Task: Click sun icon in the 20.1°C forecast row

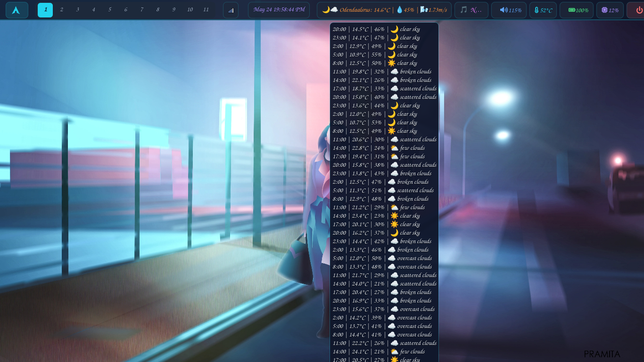Action: pos(394,224)
